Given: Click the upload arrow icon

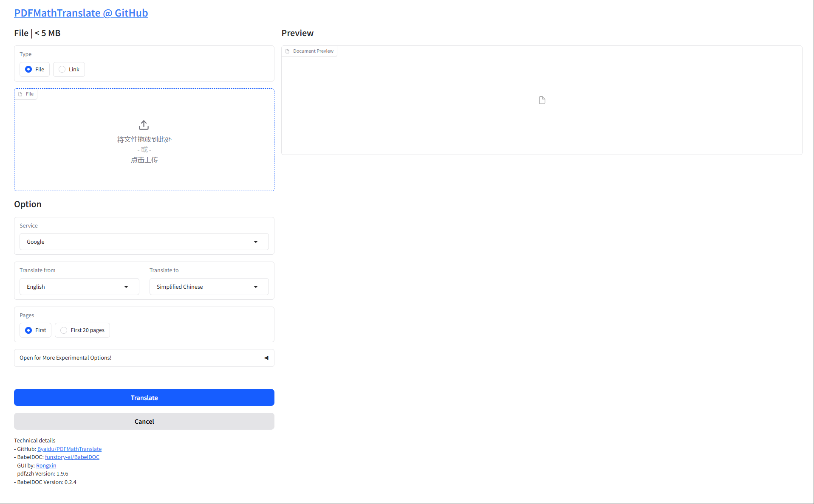Looking at the screenshot, I should pos(144,125).
